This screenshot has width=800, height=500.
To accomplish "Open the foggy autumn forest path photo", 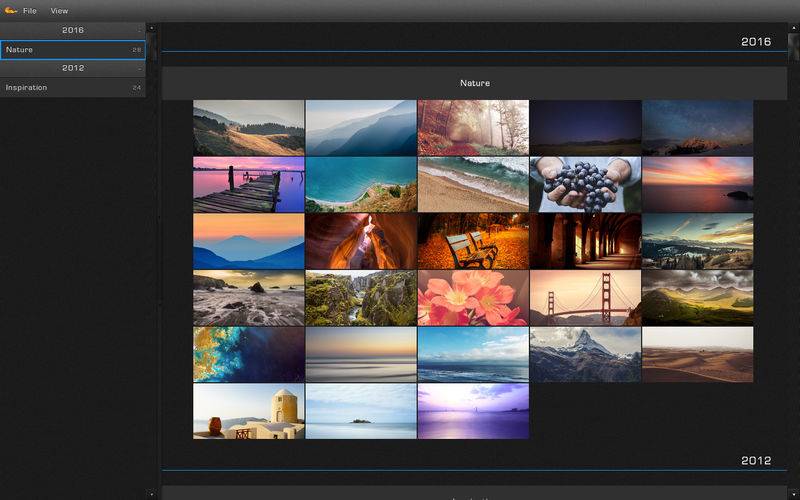I will (473, 128).
